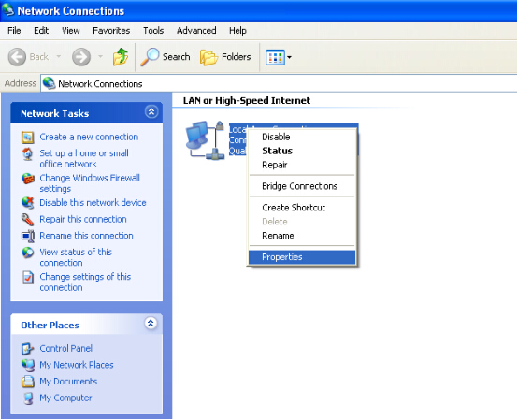
Task: Open the Help menu
Action: (x=237, y=31)
